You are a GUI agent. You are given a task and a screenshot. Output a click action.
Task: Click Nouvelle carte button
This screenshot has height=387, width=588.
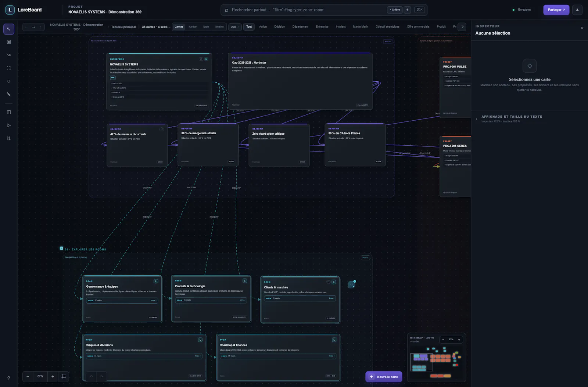pos(384,377)
